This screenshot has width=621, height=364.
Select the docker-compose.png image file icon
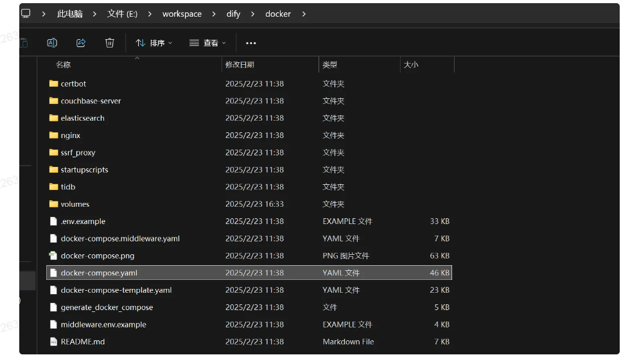click(53, 256)
